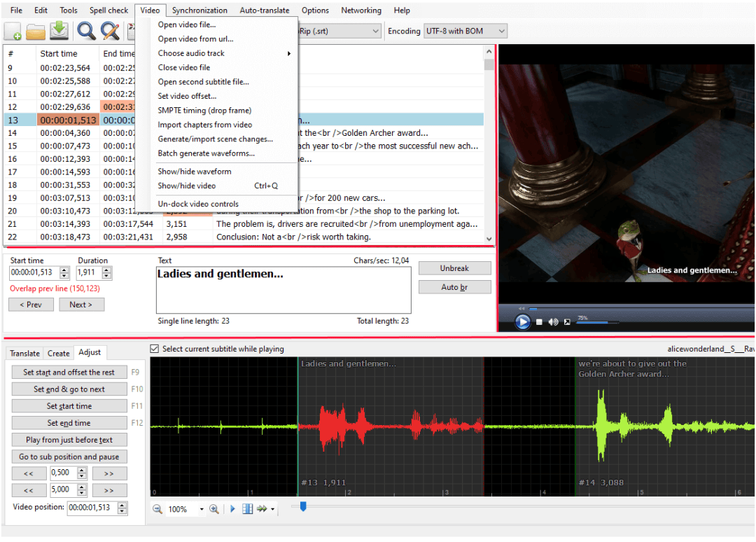Switch to the Create tab
Viewport: 756px width, 542px height.
coord(59,353)
